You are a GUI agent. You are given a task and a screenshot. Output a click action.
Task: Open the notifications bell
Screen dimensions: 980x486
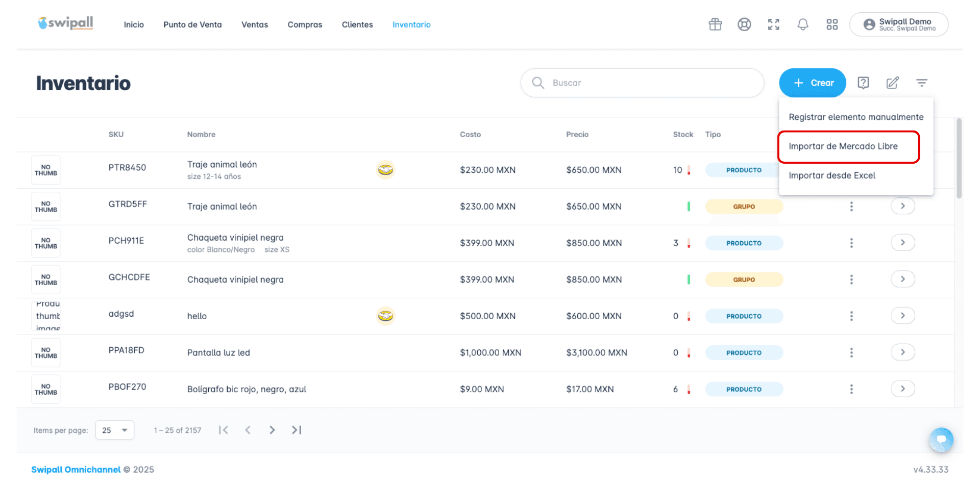pos(803,24)
